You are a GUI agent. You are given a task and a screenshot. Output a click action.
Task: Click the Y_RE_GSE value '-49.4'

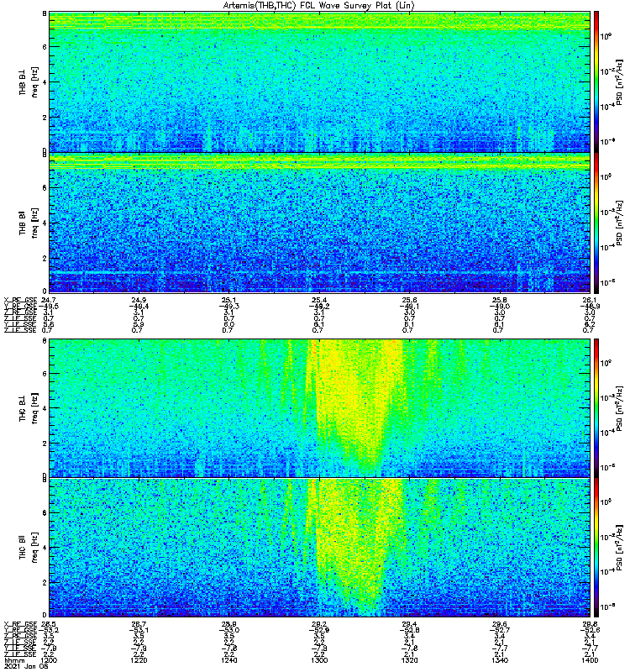click(x=139, y=306)
